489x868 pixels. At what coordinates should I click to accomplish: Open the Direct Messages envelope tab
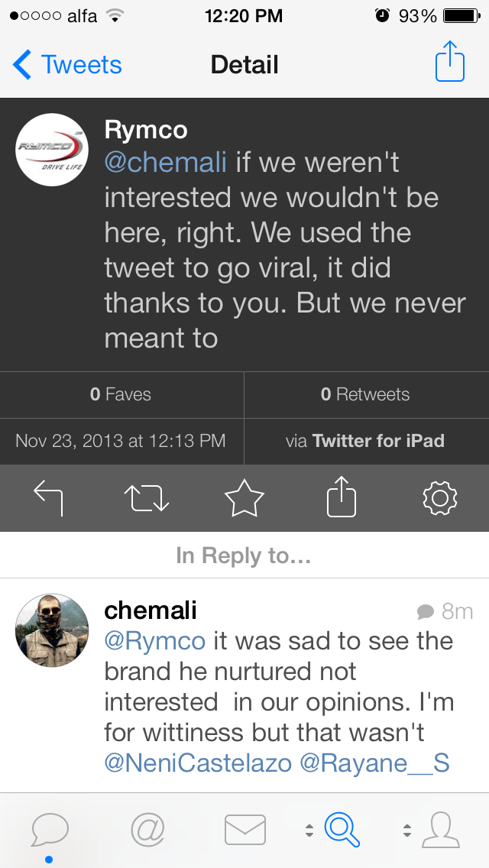click(x=244, y=829)
